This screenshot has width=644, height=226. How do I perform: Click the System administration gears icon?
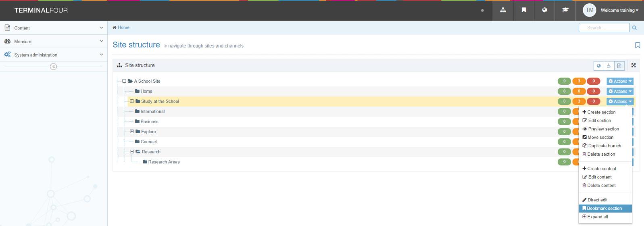7,54
